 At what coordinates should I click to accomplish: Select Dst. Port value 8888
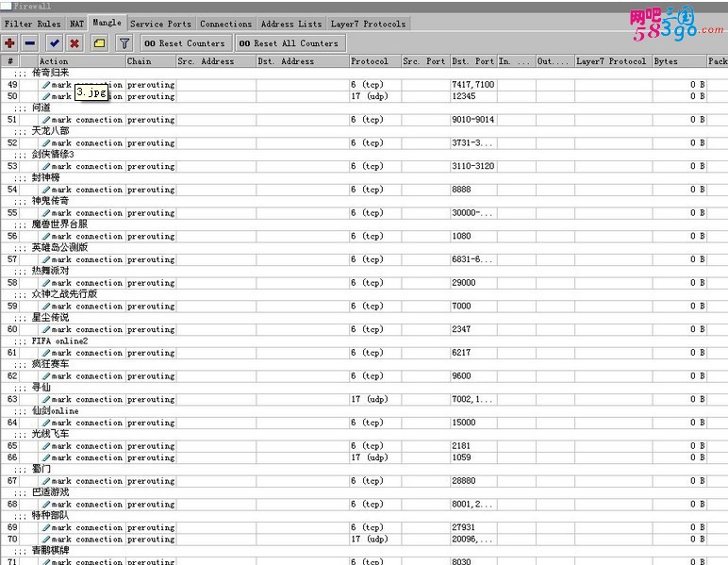coord(461,190)
